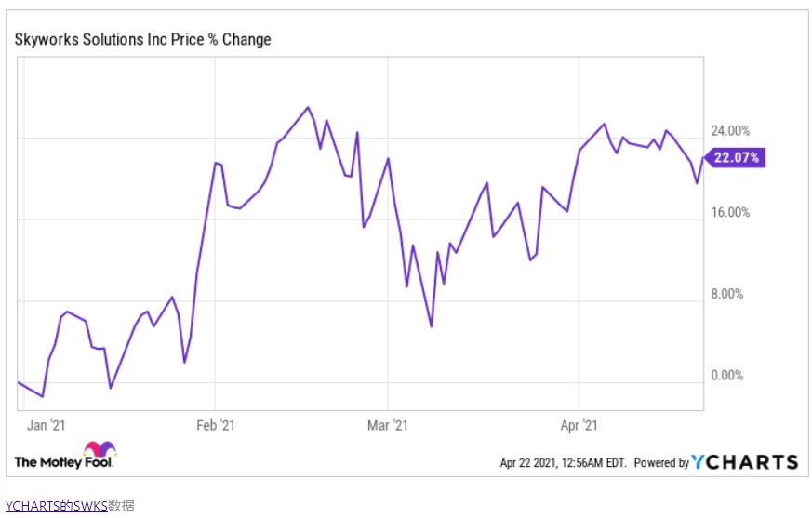Click the 16.00% y-axis label

tap(730, 212)
